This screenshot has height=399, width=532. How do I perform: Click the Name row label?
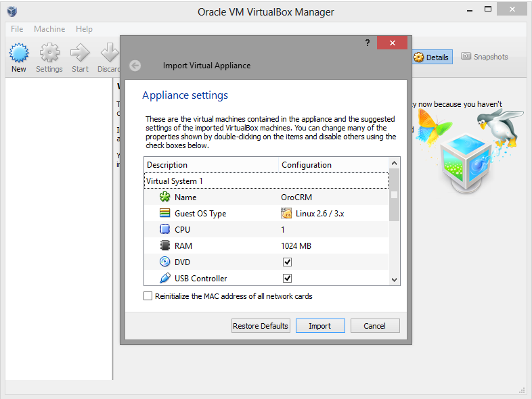point(185,197)
